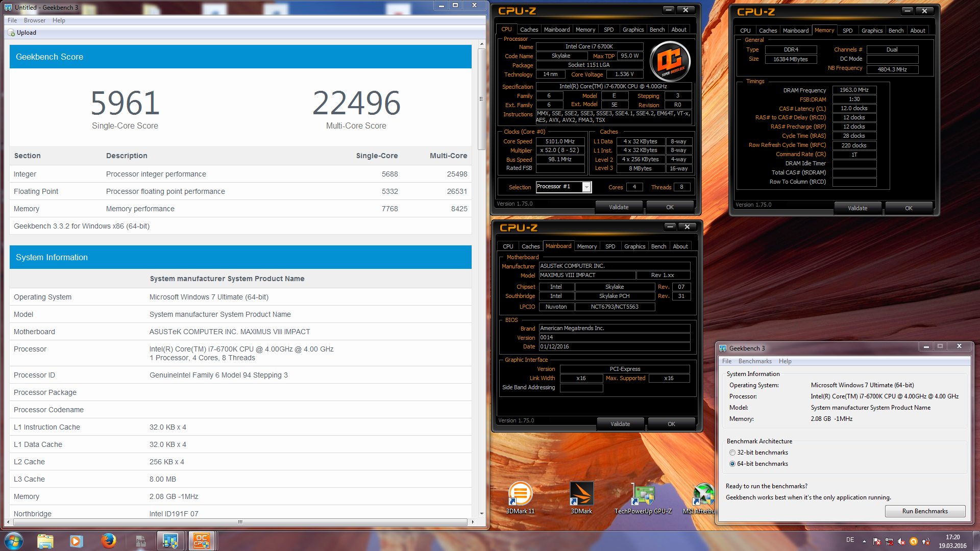Click the Geekbench horizontal scrollbar thumb
Screen dimensions: 980x551
[239, 522]
